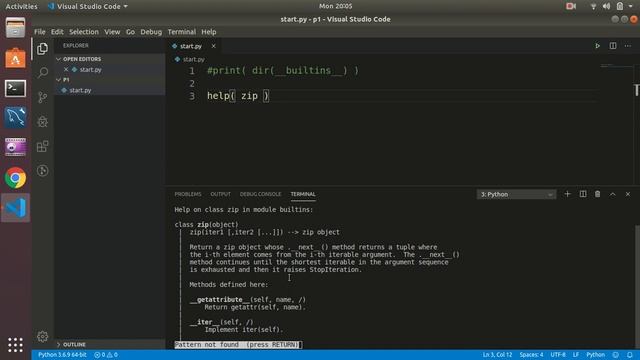Open the Debug menu
This screenshot has height=360, width=640.
coord(151,32)
